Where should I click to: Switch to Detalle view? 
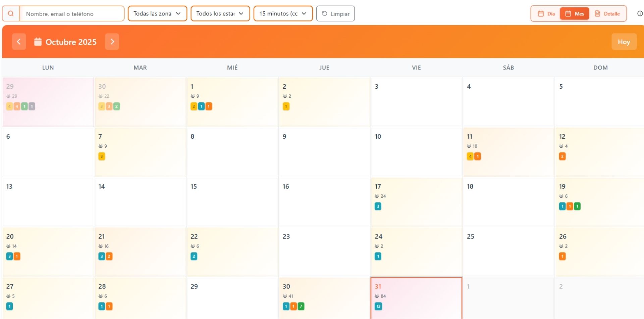pyautogui.click(x=607, y=14)
